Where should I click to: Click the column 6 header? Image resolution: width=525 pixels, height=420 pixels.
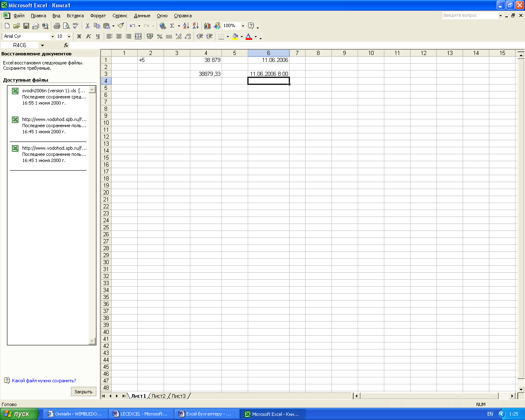269,53
